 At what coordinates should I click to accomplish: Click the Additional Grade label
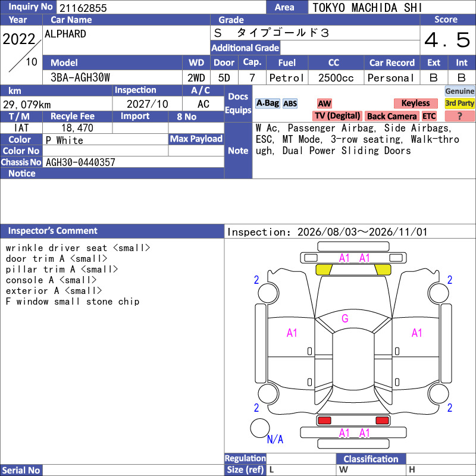tap(245, 48)
